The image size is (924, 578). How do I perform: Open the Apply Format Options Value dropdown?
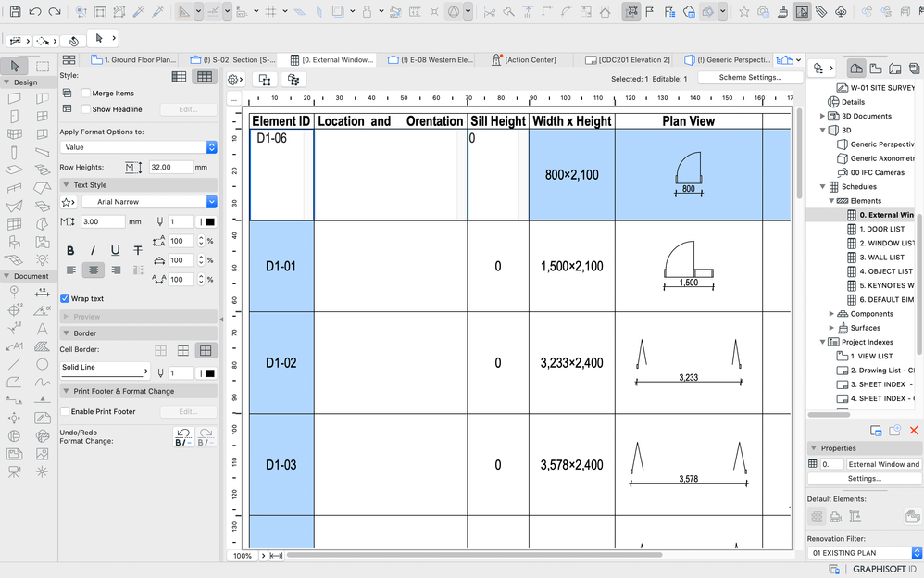138,147
